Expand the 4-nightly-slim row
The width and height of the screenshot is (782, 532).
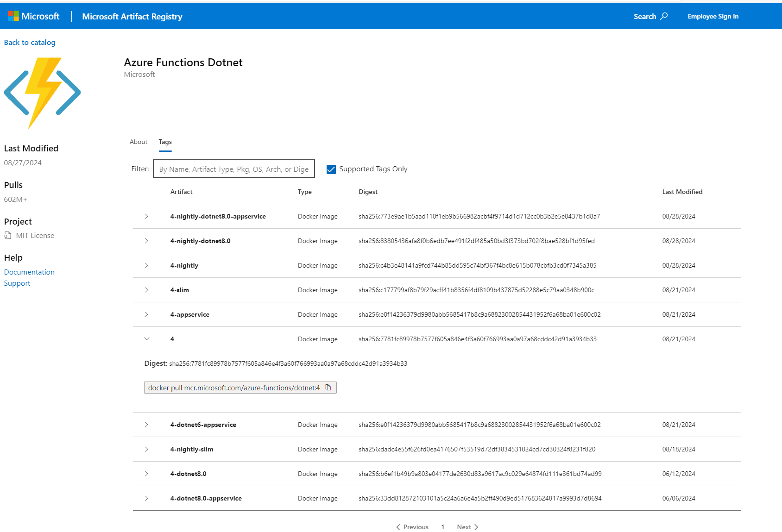tap(146, 449)
